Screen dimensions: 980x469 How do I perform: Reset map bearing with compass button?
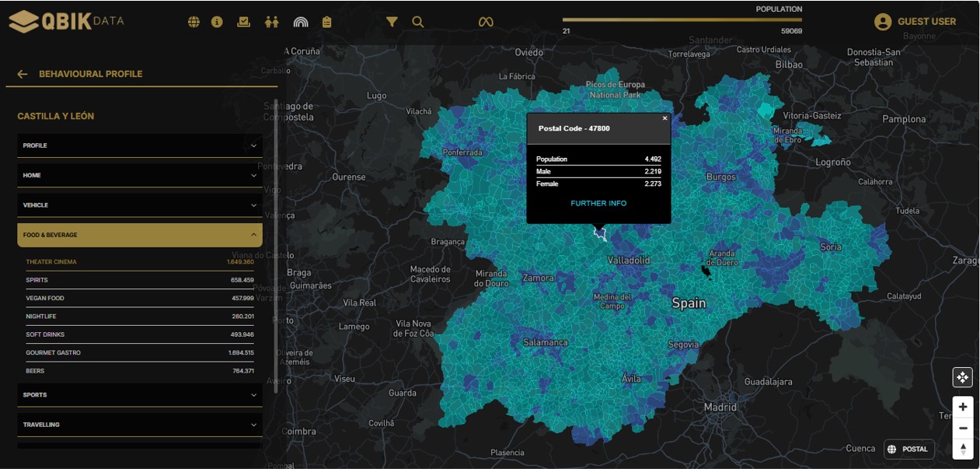click(x=962, y=449)
